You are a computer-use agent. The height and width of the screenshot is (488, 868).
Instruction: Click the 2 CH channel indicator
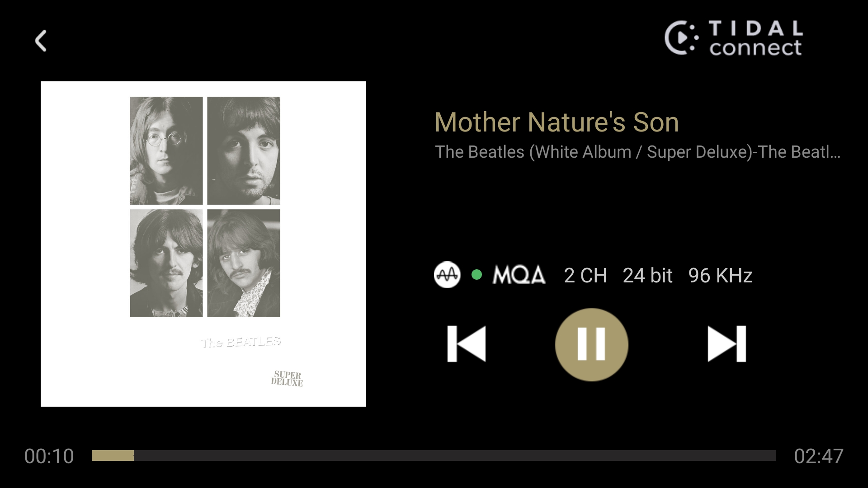585,276
